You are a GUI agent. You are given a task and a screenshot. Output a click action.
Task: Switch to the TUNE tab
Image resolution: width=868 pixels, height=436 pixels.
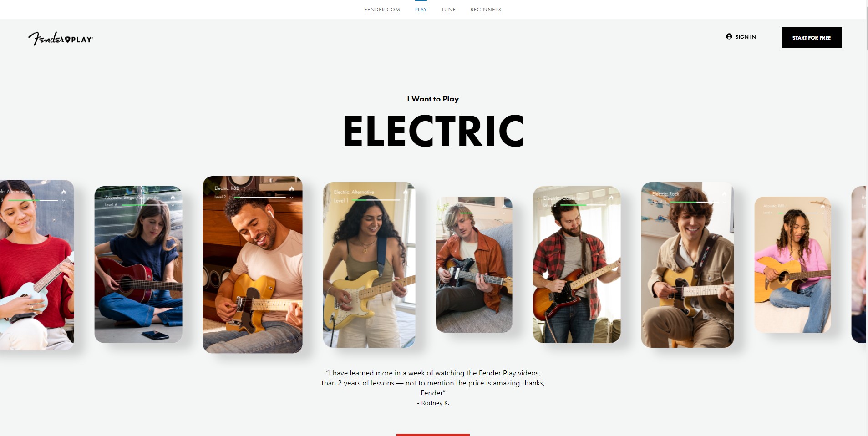(x=448, y=10)
